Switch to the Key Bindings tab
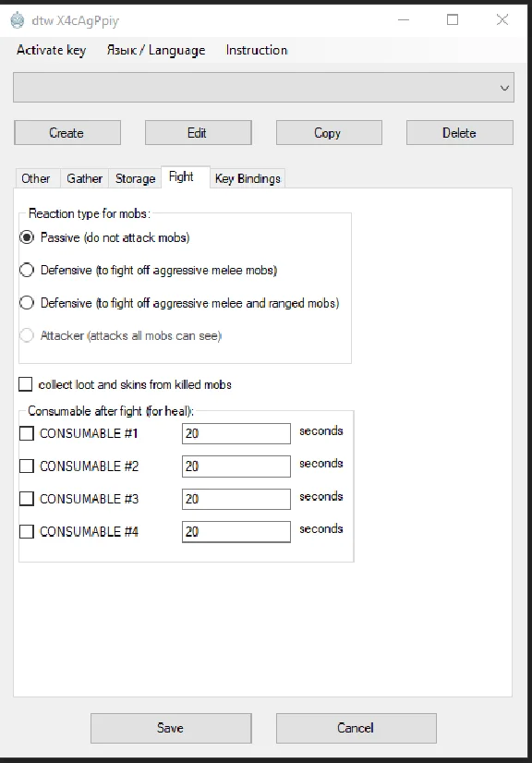Viewport: 532px width, 763px height. [x=248, y=178]
